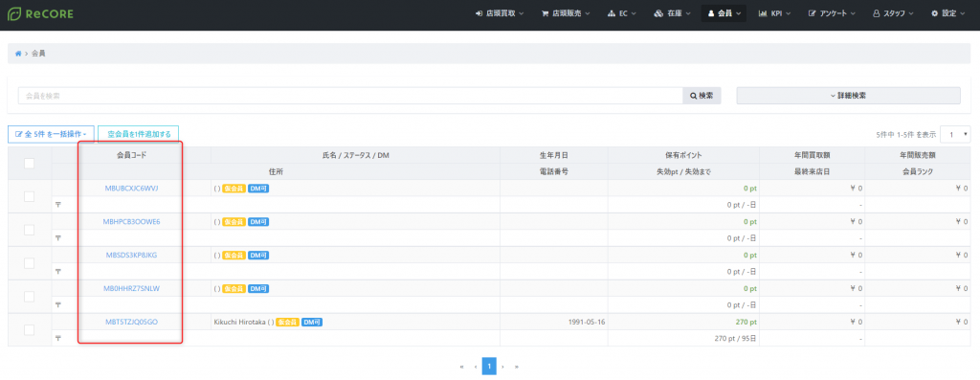980x380 pixels.
Task: Open the 店頭買取 menu
Action: click(x=500, y=13)
